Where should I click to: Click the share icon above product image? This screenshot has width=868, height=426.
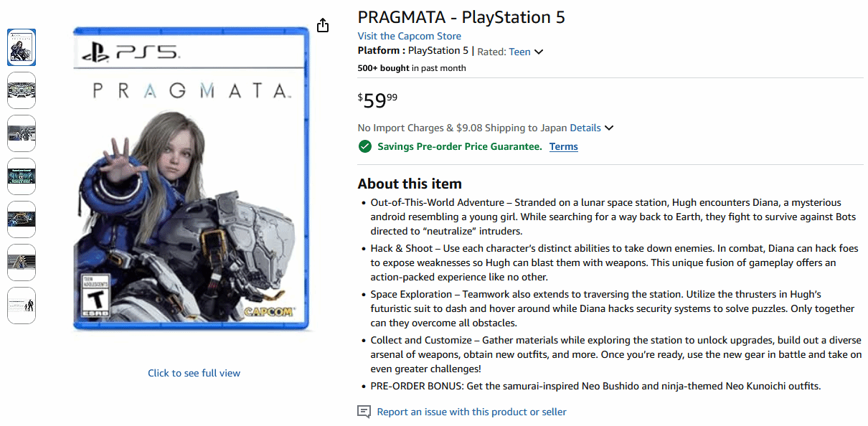(x=323, y=25)
